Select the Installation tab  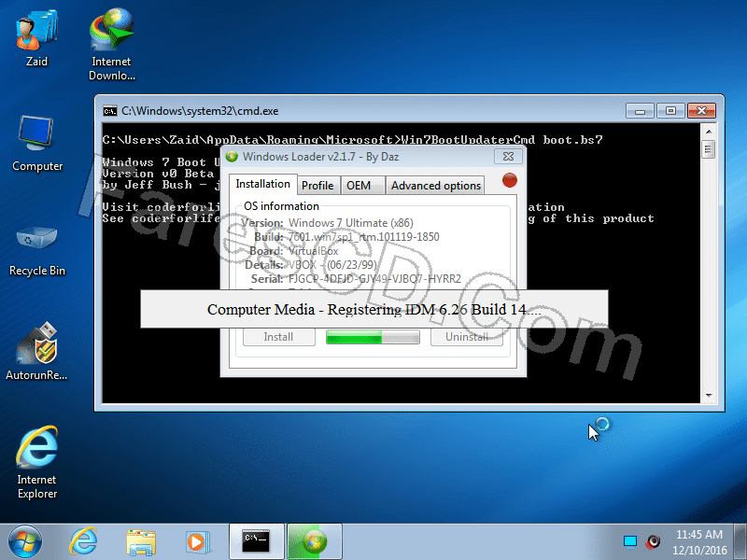262,184
